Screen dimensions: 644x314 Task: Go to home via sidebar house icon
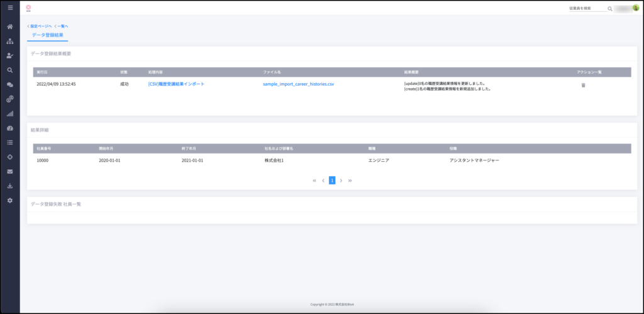click(x=10, y=26)
